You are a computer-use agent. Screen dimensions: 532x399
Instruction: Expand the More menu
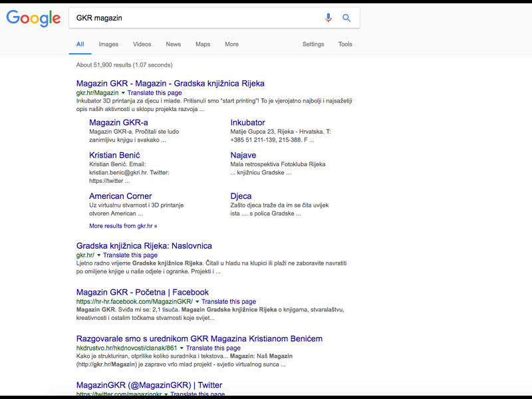click(x=231, y=44)
